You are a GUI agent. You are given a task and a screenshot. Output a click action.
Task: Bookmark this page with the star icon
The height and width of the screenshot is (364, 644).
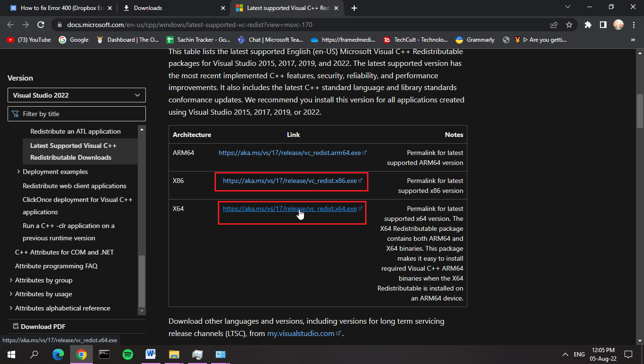(569, 25)
